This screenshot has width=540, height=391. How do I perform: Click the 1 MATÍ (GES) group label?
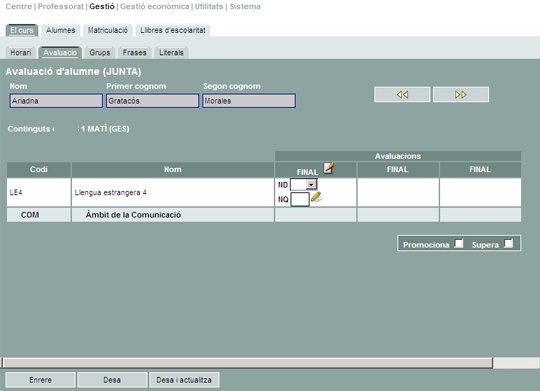tap(105, 129)
